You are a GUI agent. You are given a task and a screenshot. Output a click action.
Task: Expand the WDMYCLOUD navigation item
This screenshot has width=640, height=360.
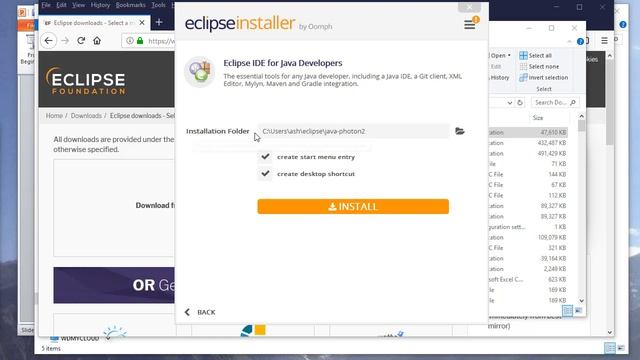pos(108,339)
